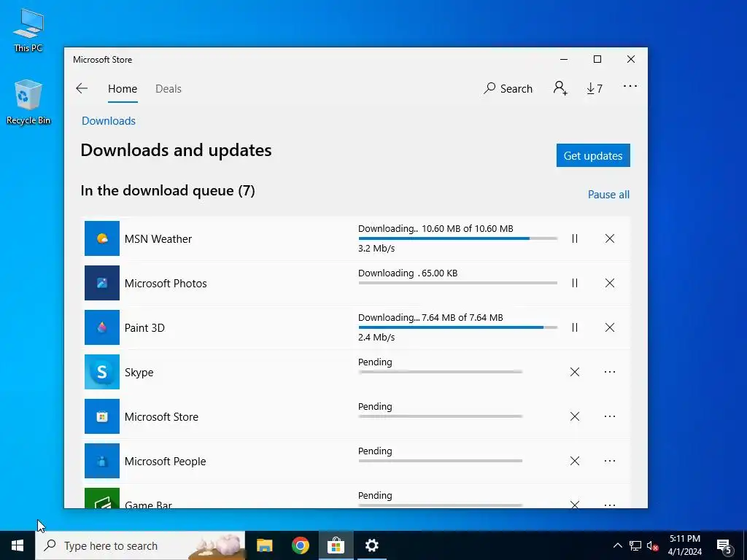Cancel the MSN Weather download
Screen dimensions: 747x560
pos(610,238)
